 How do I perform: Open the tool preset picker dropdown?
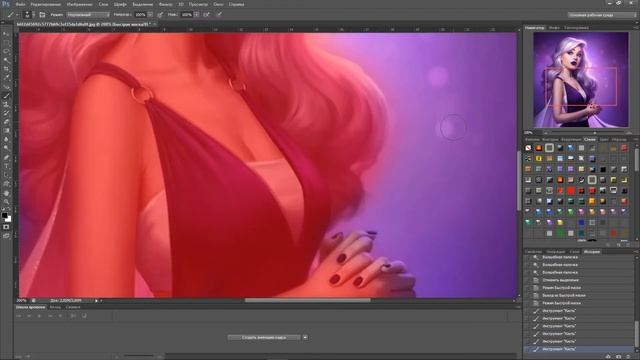tap(16, 15)
